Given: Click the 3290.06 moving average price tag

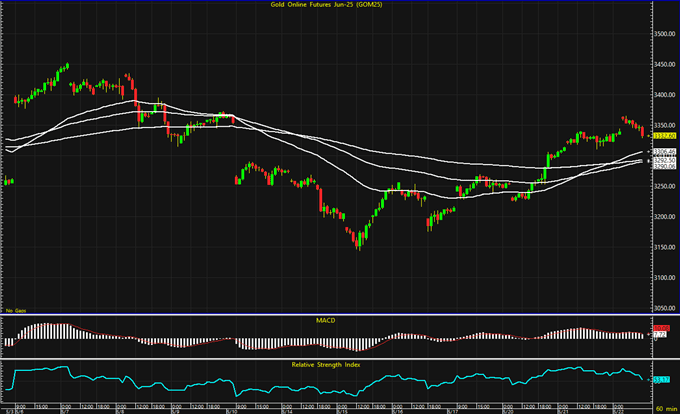Looking at the screenshot, I should pyautogui.click(x=662, y=166).
